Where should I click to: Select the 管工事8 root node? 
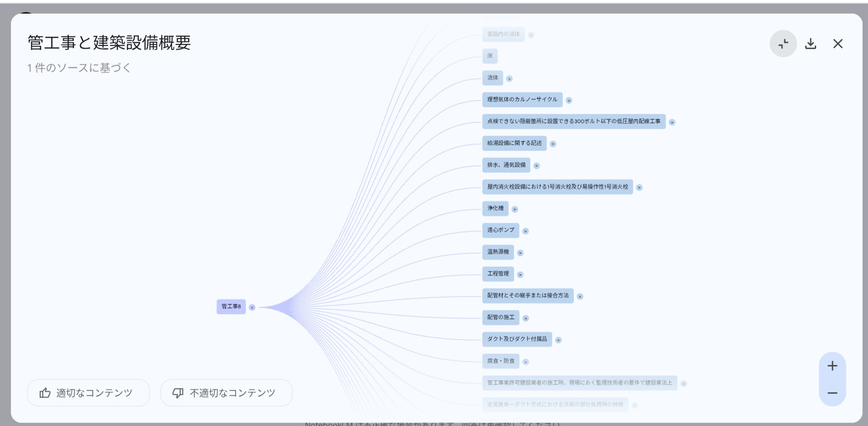point(231,306)
